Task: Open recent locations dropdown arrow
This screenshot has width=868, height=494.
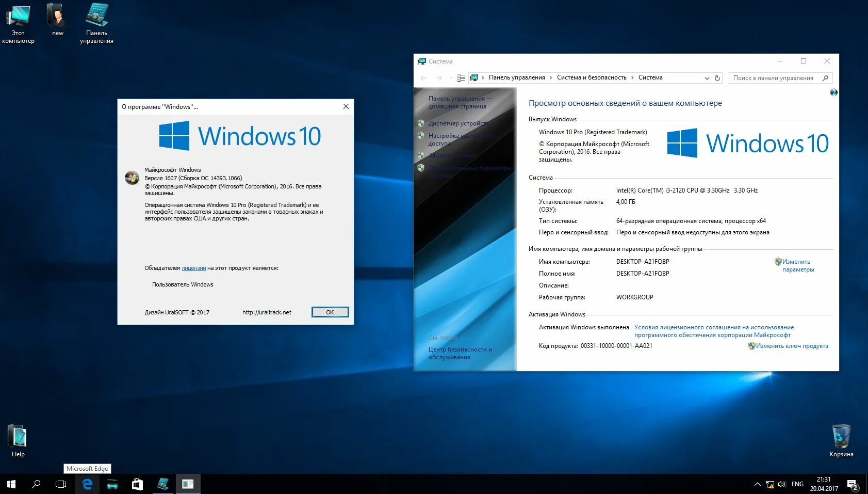Action: (x=451, y=78)
